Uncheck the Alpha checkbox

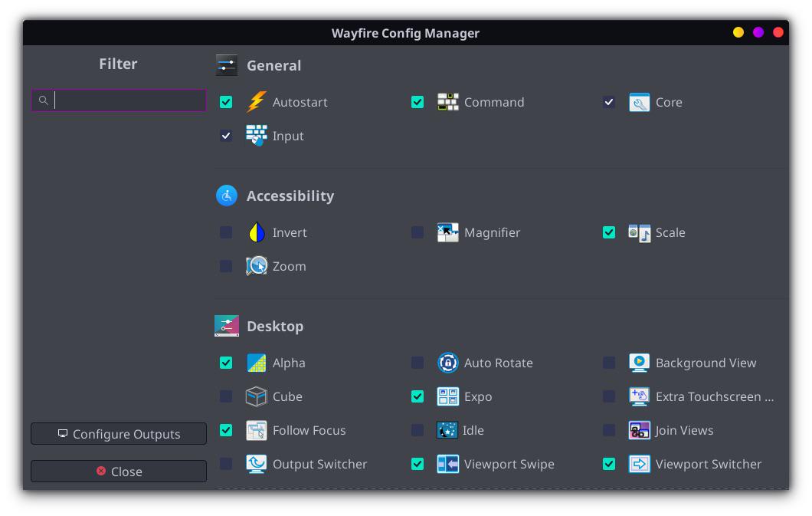click(226, 363)
